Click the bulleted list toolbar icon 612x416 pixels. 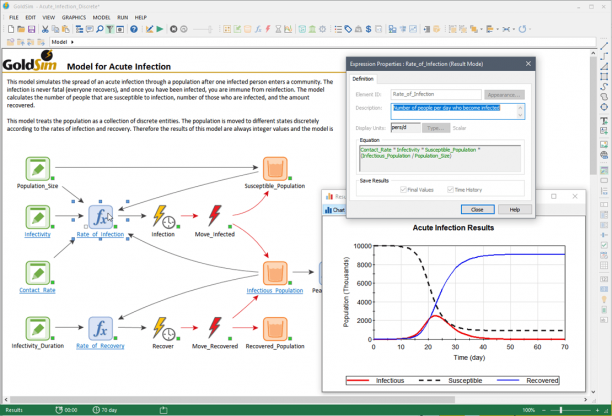pyautogui.click(x=338, y=29)
